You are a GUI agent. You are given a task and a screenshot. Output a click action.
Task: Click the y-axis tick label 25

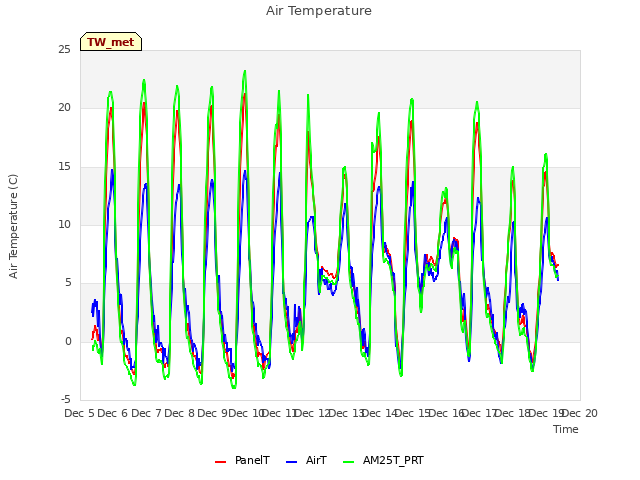click(x=64, y=49)
